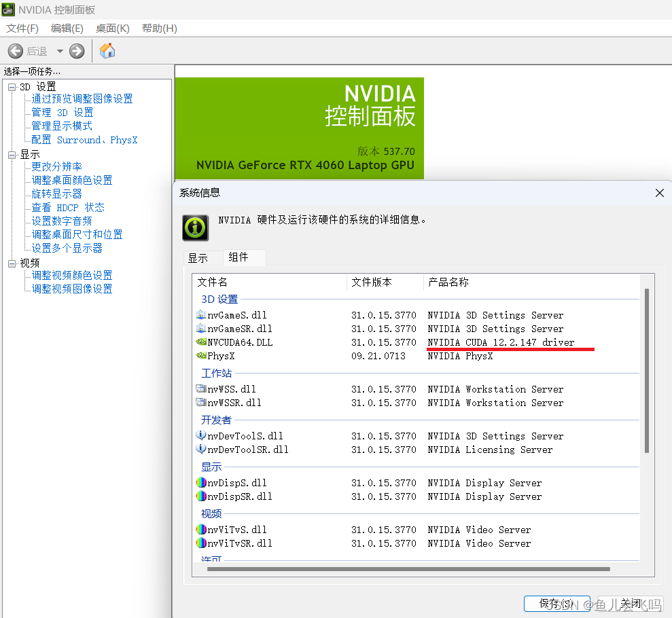Image resolution: width=672 pixels, height=618 pixels.
Task: Click the NVIDIA app icon in title bar
Action: (x=8, y=10)
